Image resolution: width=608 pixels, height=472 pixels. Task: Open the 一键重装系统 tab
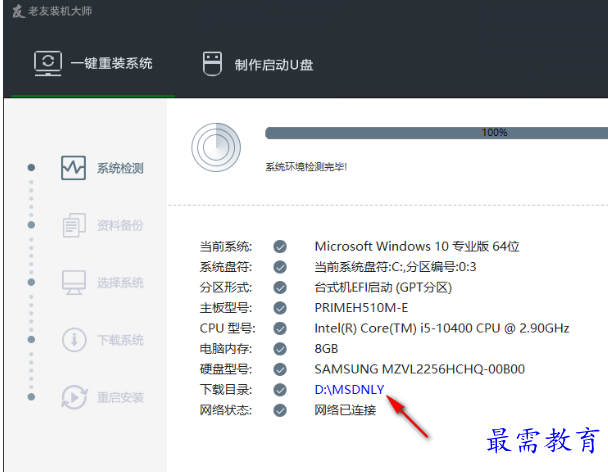[93, 63]
